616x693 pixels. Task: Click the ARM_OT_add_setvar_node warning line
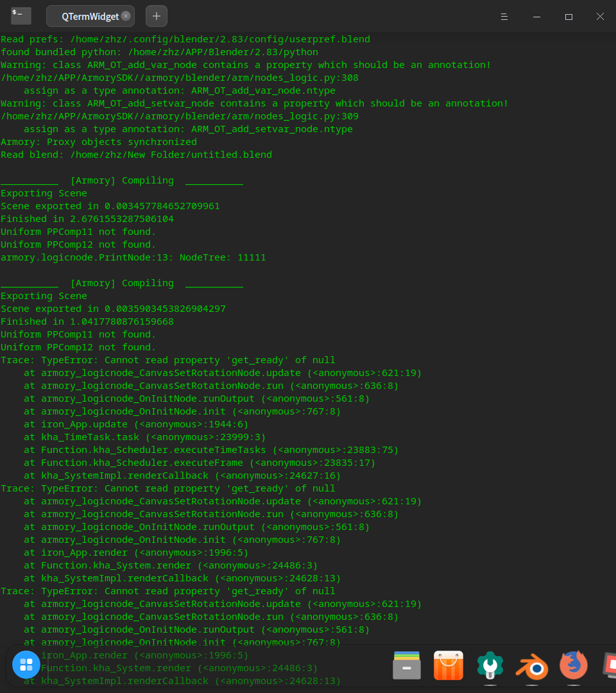pyautogui.click(x=255, y=103)
